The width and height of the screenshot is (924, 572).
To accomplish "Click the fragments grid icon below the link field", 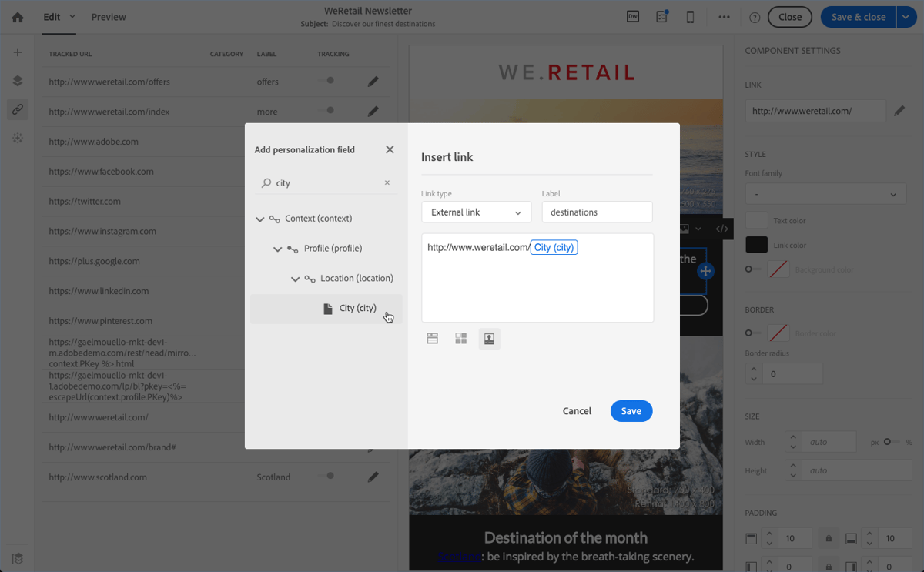I will 460,337.
